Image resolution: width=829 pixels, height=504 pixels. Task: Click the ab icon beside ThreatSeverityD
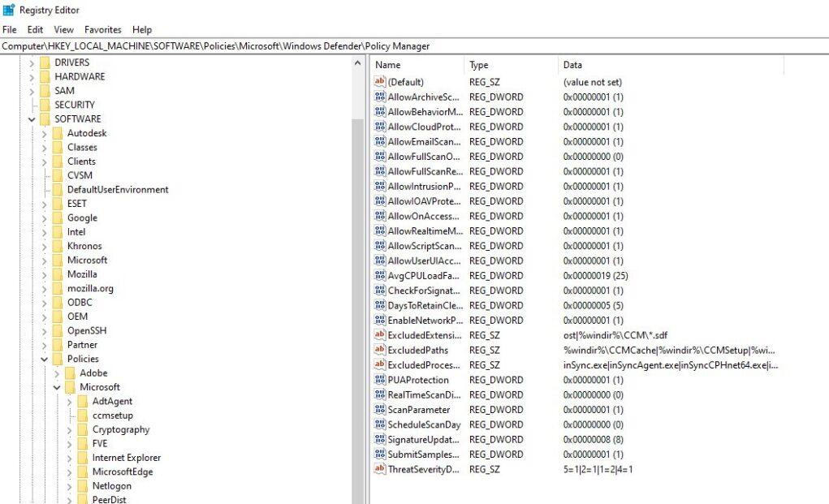(378, 469)
